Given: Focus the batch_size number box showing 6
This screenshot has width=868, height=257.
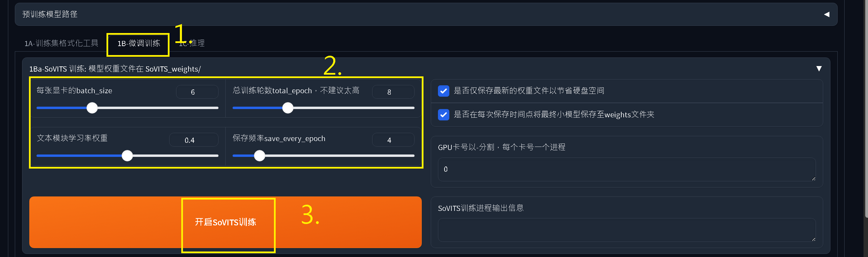Looking at the screenshot, I should coord(197,92).
